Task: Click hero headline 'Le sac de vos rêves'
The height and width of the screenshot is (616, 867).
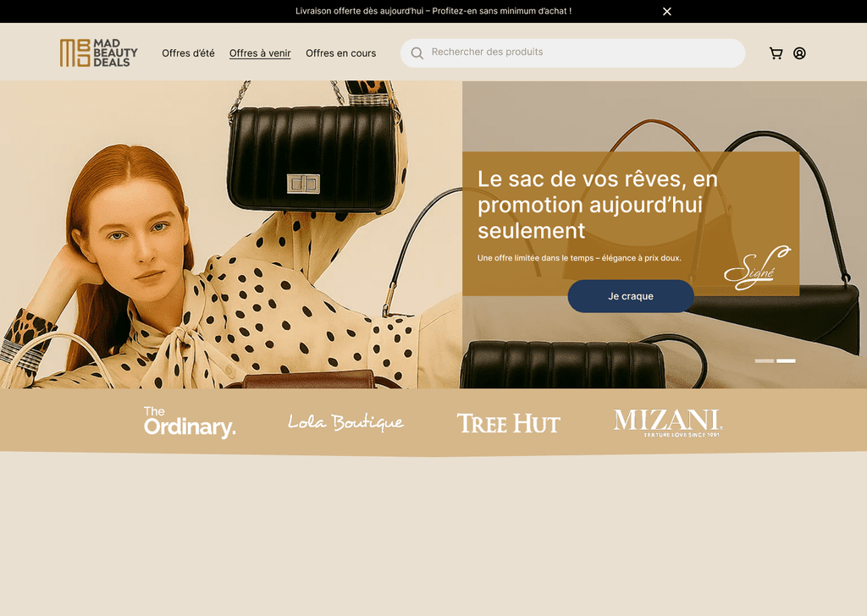Action: click(598, 205)
